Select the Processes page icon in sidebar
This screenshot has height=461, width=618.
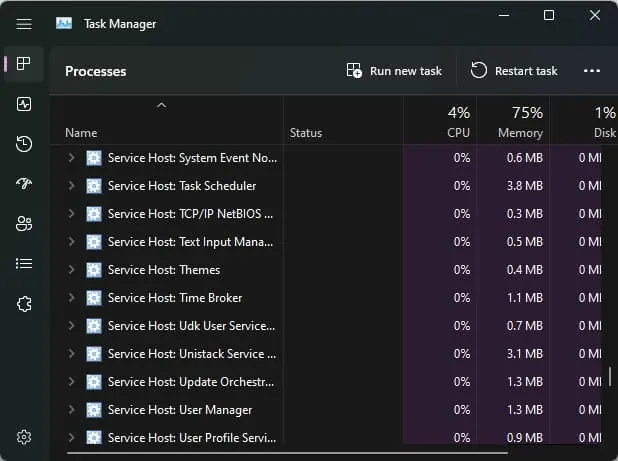[24, 63]
